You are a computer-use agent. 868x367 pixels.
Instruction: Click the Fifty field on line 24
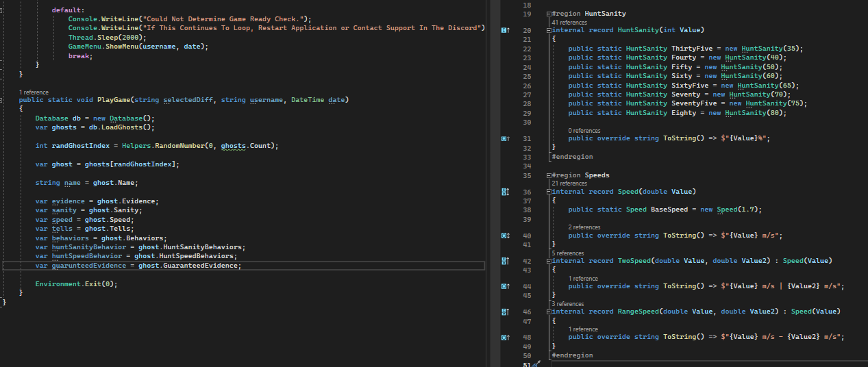click(x=682, y=67)
